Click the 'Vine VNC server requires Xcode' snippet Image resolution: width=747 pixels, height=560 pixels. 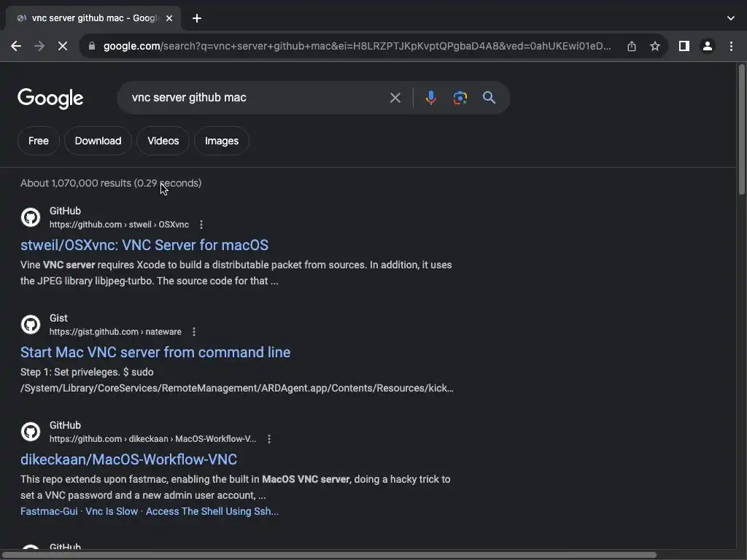point(236,273)
